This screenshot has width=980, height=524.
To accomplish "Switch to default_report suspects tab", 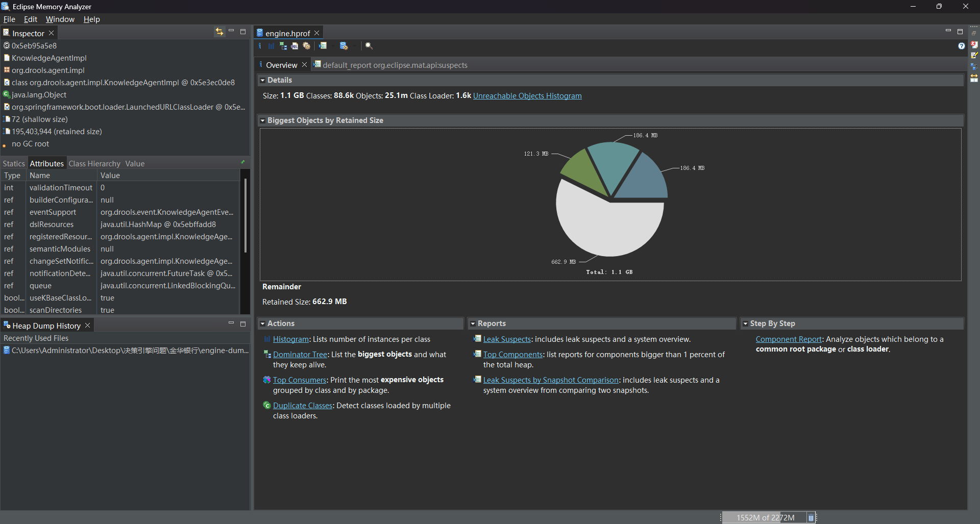I will pos(390,65).
